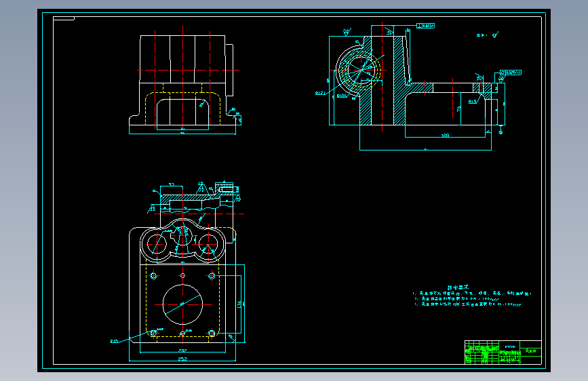The height and width of the screenshot is (381, 588).
Task: Click the part name cell in title block
Action: 530,351
